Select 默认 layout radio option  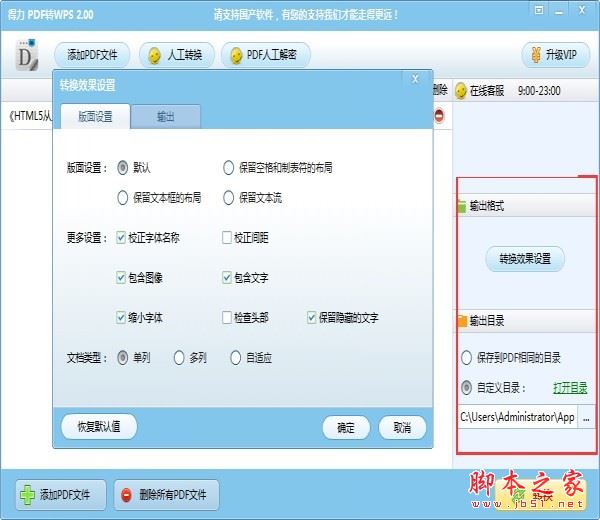point(122,168)
